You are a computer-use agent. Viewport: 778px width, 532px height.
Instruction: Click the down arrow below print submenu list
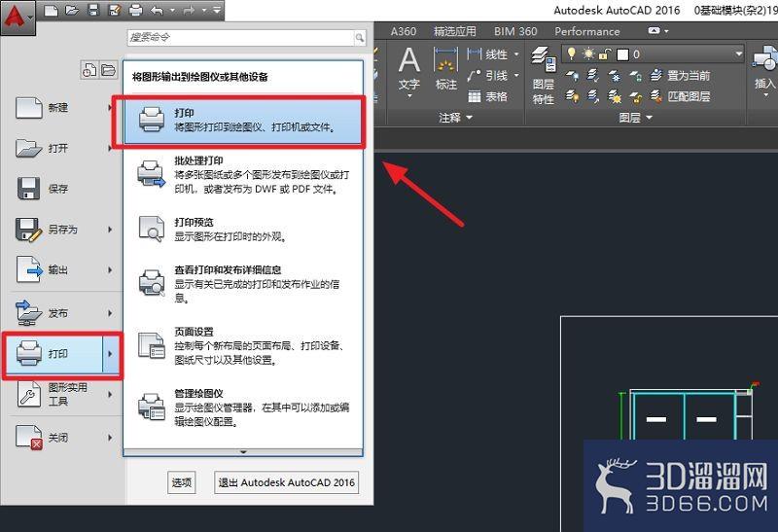point(243,452)
